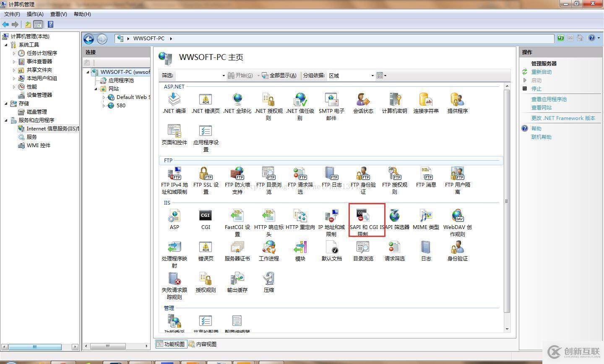Click the 查看网站 link
The height and width of the screenshot is (364, 604).
[x=542, y=108]
